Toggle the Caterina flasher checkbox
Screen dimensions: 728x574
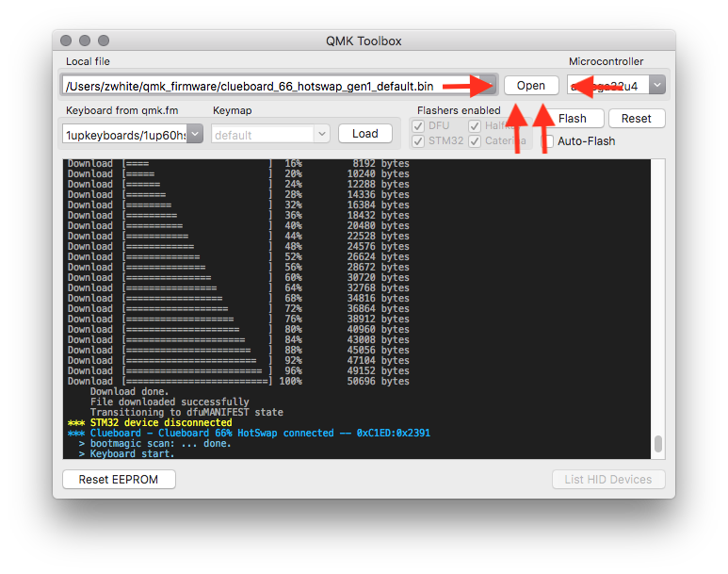click(x=475, y=140)
